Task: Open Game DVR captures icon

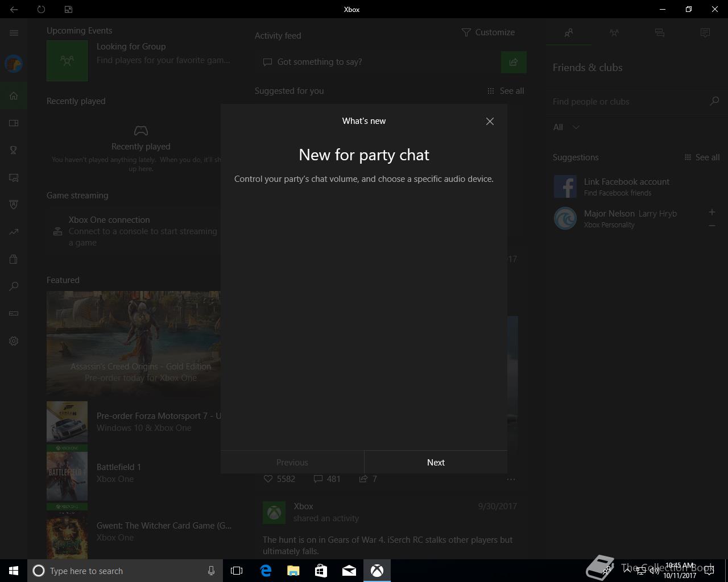Action: [x=14, y=177]
